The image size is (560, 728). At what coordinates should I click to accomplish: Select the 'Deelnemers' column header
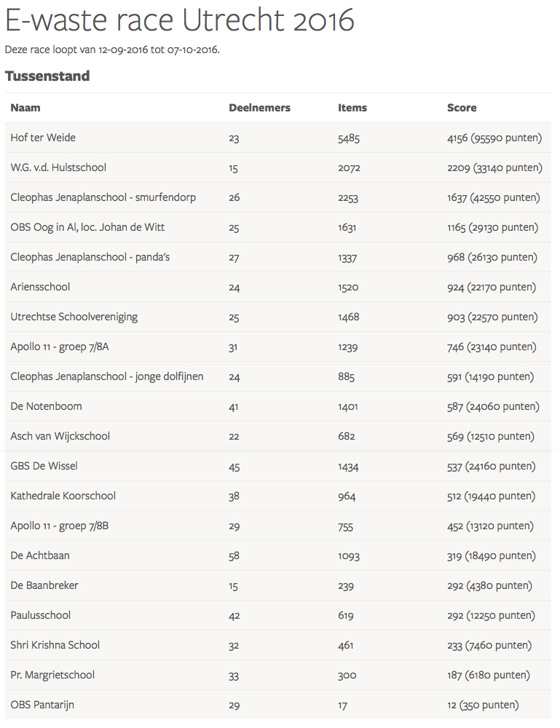pos(259,108)
